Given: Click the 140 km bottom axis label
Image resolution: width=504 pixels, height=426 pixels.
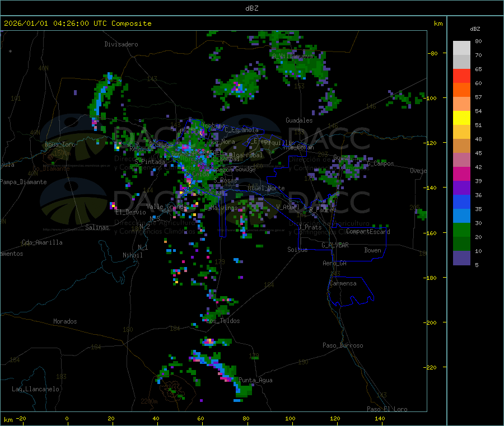Looking at the screenshot, I should [380, 419].
